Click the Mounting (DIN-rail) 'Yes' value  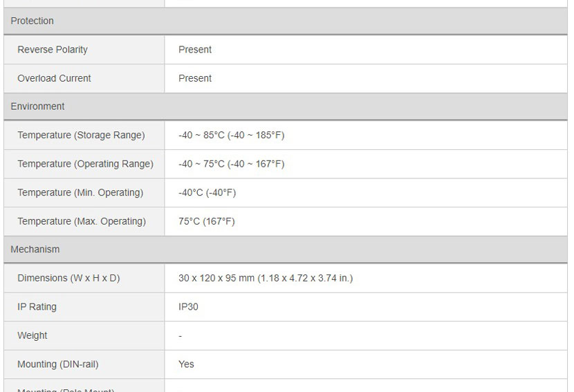click(186, 364)
